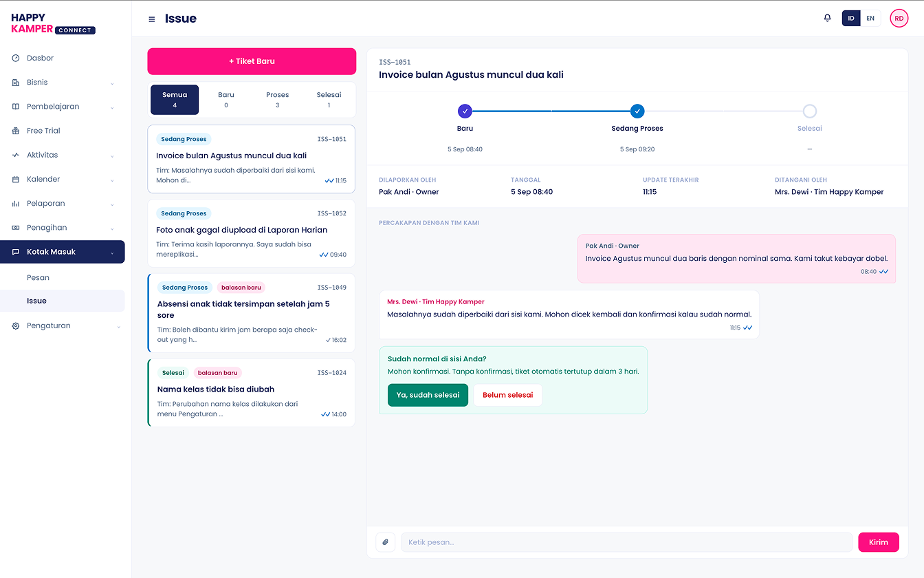Screen dimensions: 924x578
Task: Click the Kotak Masuk chat icon
Action: tap(16, 252)
